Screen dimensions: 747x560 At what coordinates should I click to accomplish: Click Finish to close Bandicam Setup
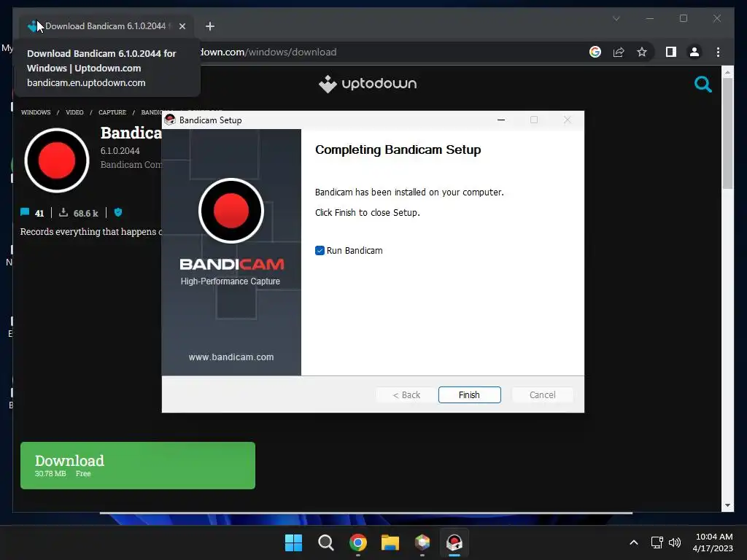[x=469, y=394]
